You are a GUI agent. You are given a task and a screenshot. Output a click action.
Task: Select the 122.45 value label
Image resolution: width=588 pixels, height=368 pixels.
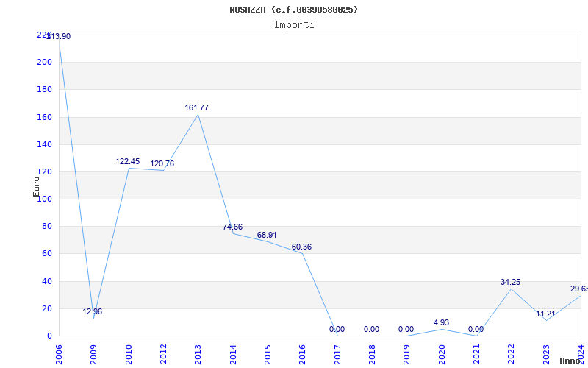click(x=127, y=161)
